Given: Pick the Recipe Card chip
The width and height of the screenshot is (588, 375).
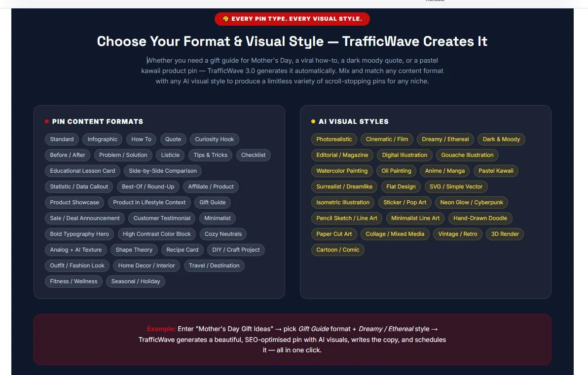Looking at the screenshot, I should pos(182,249).
